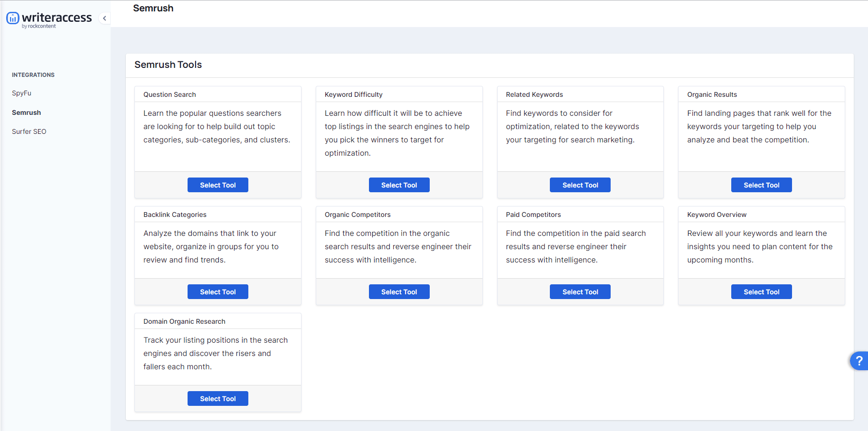Click the Question Search card title
The width and height of the screenshot is (868, 431).
(170, 94)
